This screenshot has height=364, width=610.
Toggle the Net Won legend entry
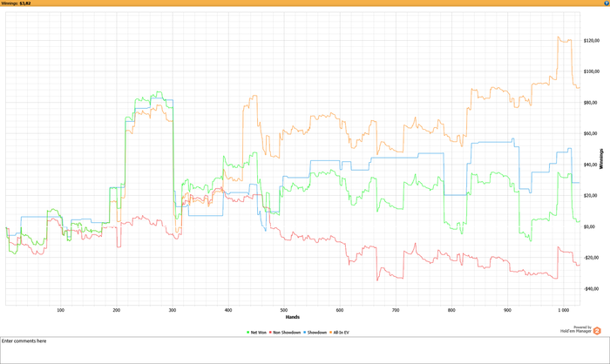coord(257,333)
